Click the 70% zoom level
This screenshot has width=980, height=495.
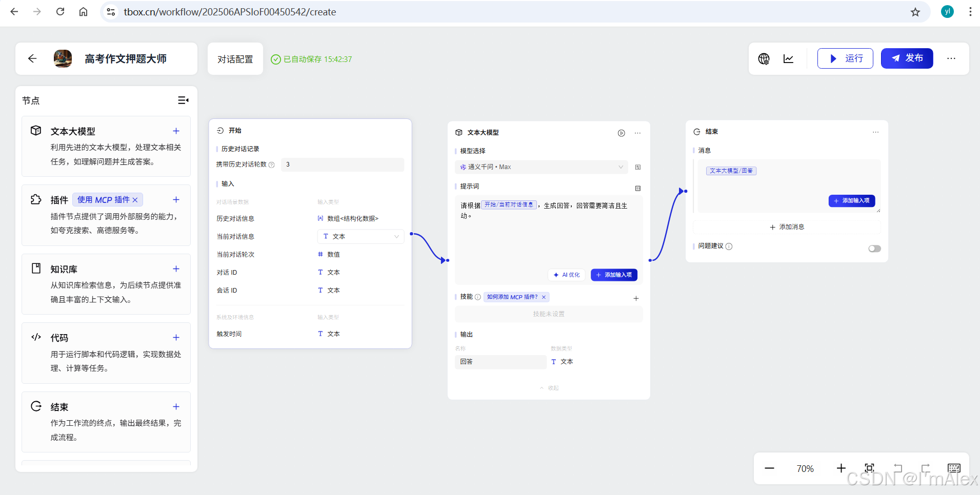click(x=805, y=469)
